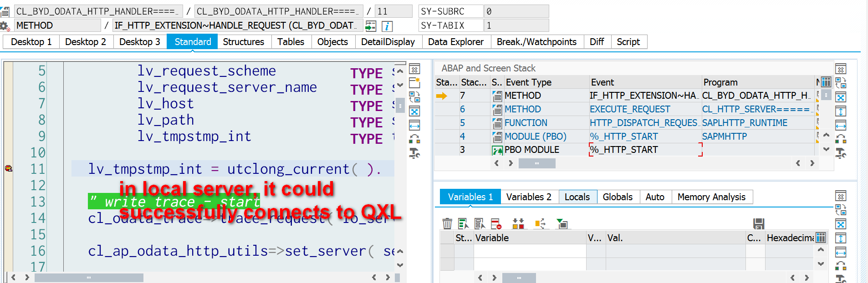Click the HTTP_DISPATCH_REQUES event link
Image resolution: width=868 pixels, height=283 pixels.
tap(643, 123)
